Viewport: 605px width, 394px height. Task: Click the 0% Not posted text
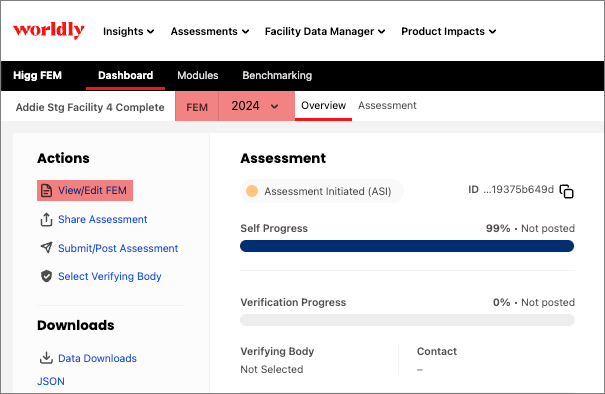tap(534, 302)
